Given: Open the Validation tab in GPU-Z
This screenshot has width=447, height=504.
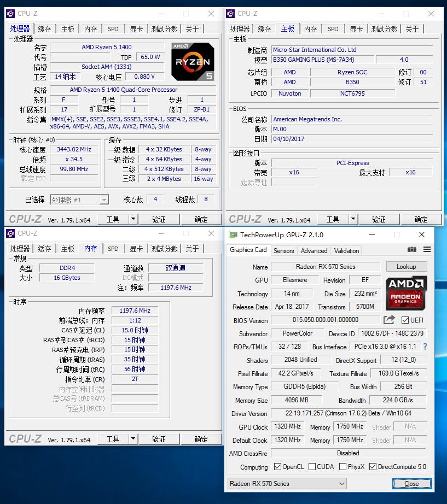Looking at the screenshot, I should [x=346, y=250].
